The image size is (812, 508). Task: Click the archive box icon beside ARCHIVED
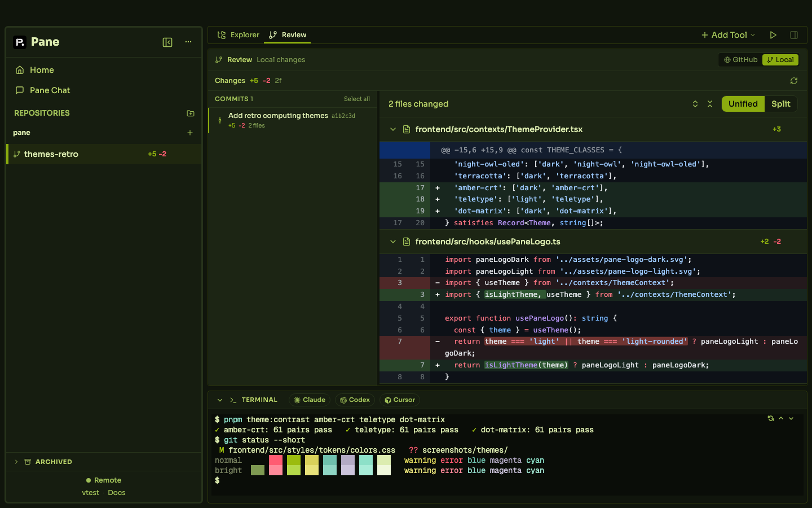pyautogui.click(x=28, y=462)
